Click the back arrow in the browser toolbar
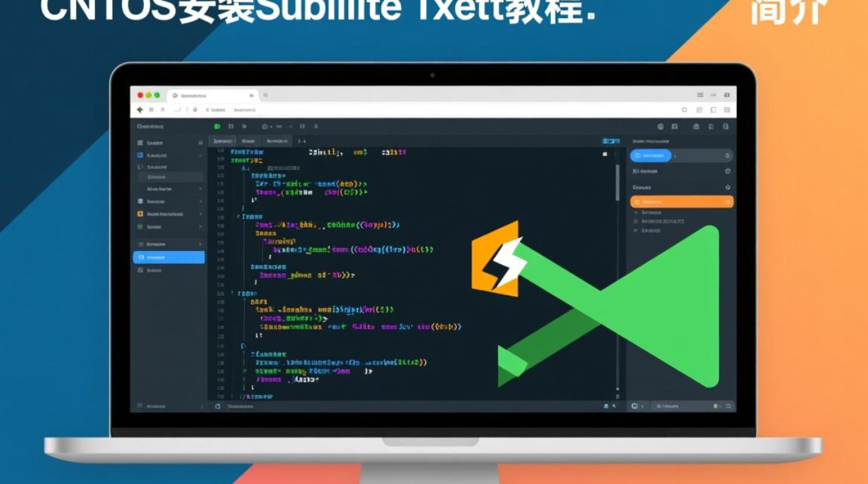 click(140, 110)
